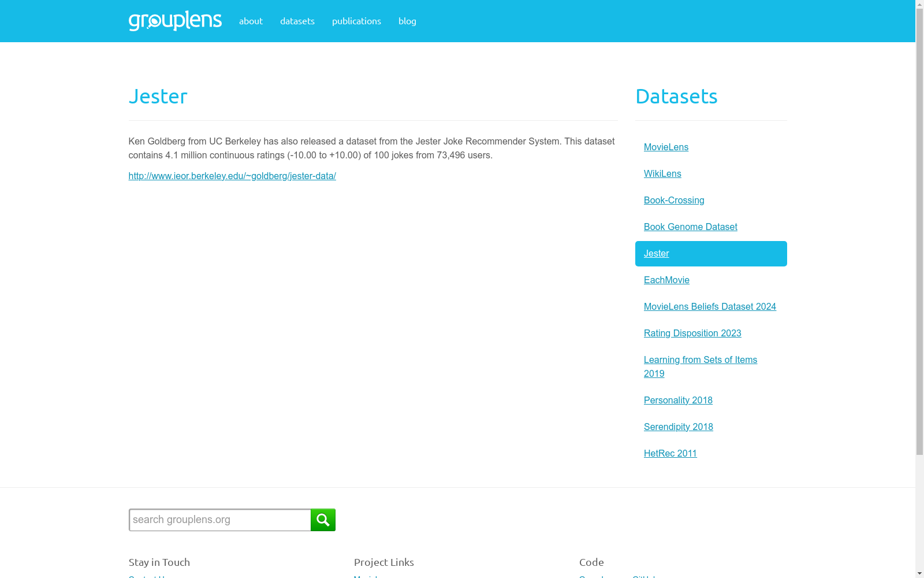
Task: Click the Datasets sidebar heading
Action: click(x=676, y=96)
